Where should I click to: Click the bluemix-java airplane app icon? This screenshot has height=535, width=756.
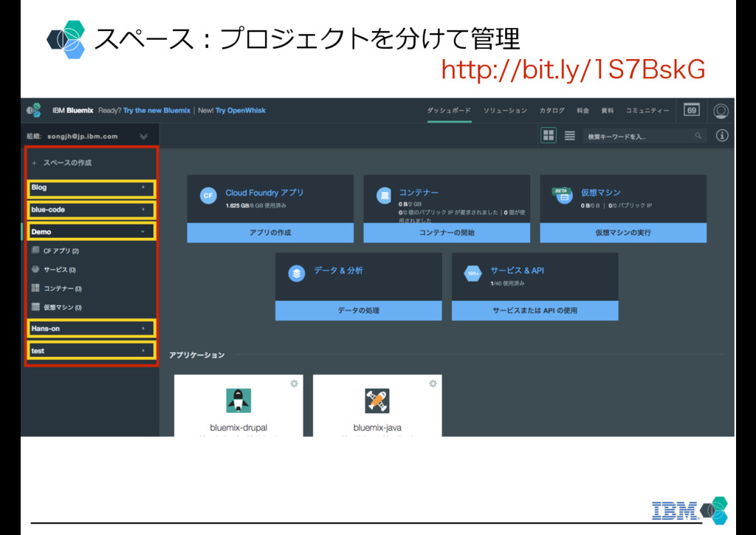[377, 401]
